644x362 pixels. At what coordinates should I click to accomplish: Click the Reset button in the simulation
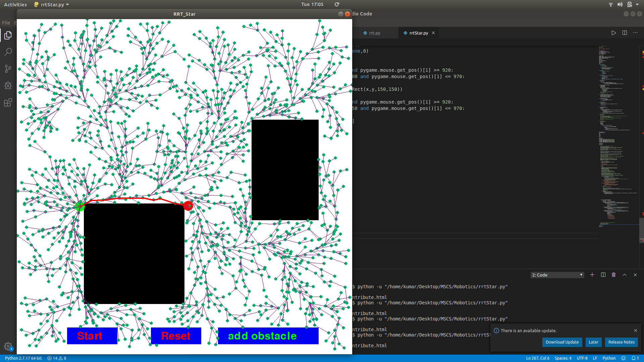pyautogui.click(x=176, y=336)
